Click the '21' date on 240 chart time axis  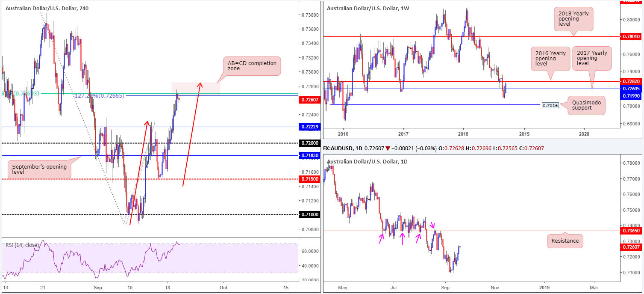[43, 288]
